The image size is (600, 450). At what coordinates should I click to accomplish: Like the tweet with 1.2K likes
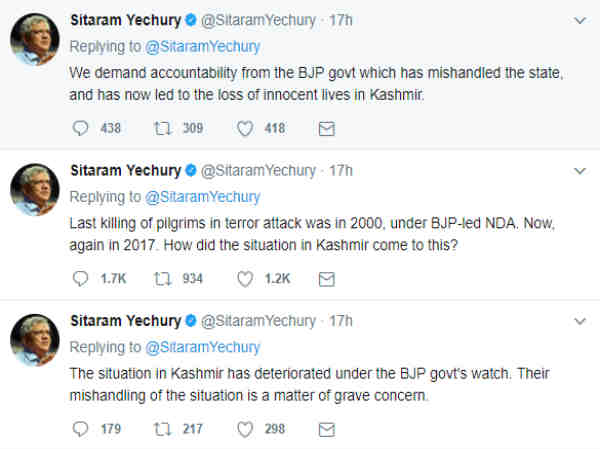tap(245, 278)
